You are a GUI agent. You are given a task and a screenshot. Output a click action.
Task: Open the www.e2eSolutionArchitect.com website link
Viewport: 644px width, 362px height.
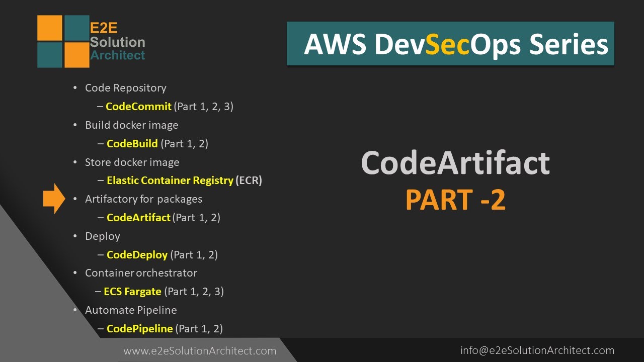tap(200, 351)
